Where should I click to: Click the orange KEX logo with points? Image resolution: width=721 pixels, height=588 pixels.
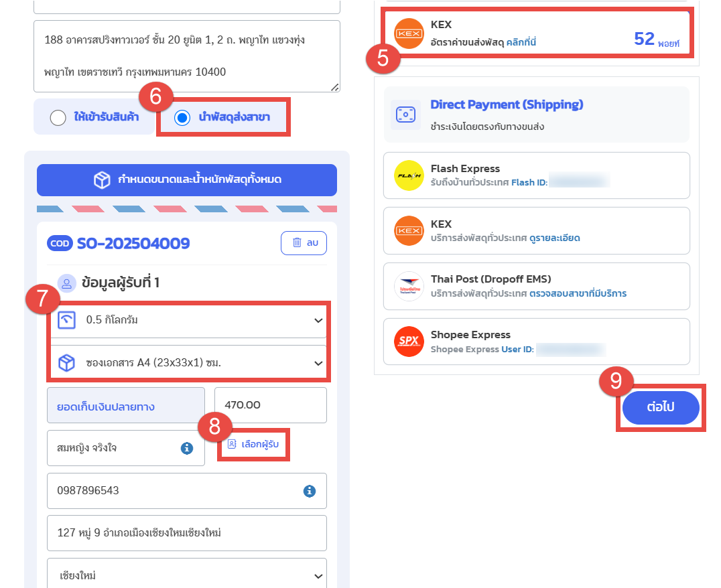(409, 33)
